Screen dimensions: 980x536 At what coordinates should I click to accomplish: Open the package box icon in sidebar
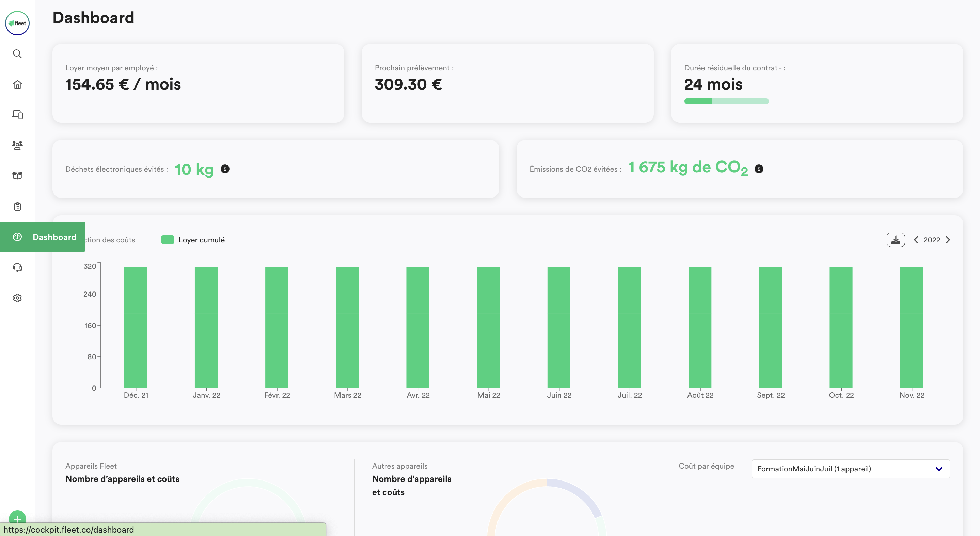coord(17,175)
